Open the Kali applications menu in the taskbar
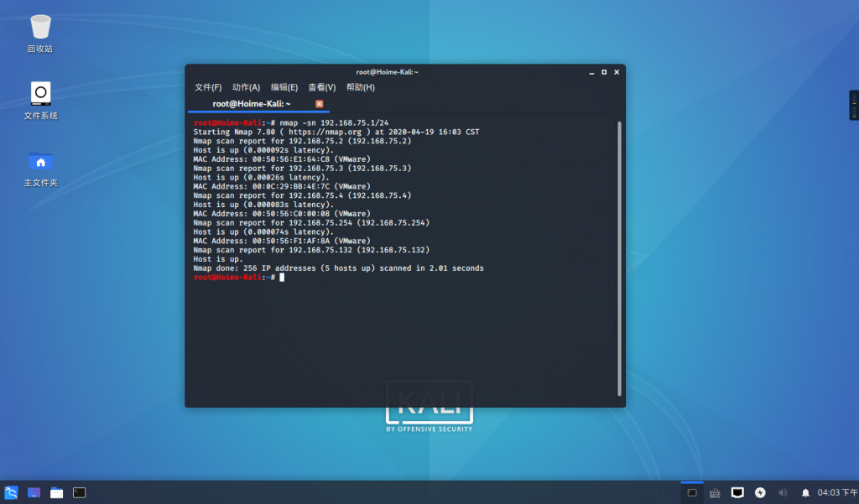Image resolution: width=859 pixels, height=504 pixels. [x=11, y=492]
